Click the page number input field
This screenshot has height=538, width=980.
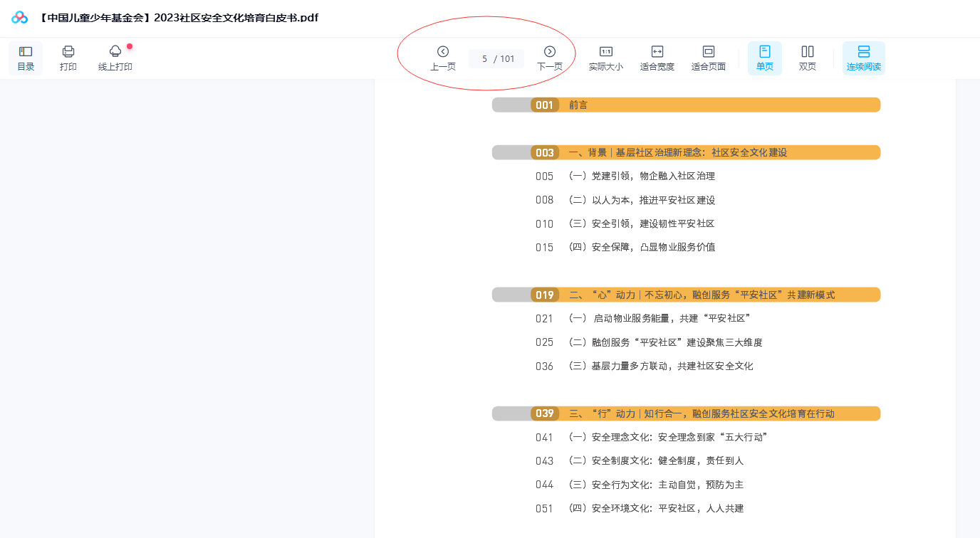pyautogui.click(x=485, y=59)
